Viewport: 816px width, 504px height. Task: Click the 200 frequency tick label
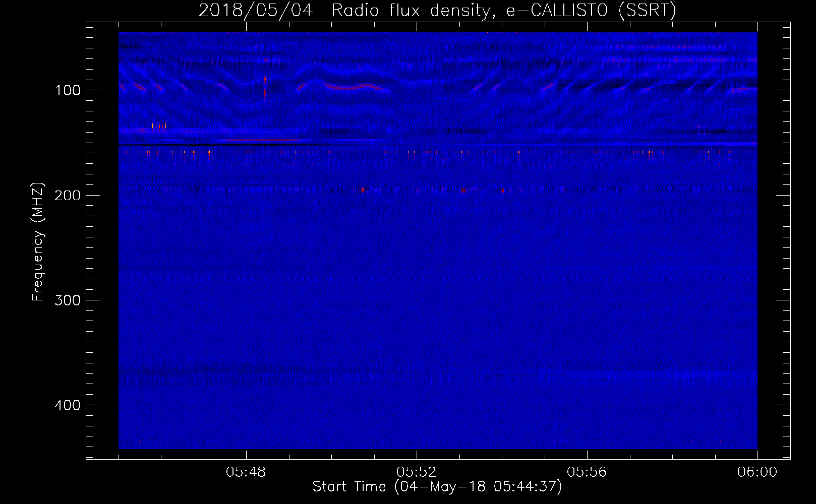pyautogui.click(x=68, y=195)
